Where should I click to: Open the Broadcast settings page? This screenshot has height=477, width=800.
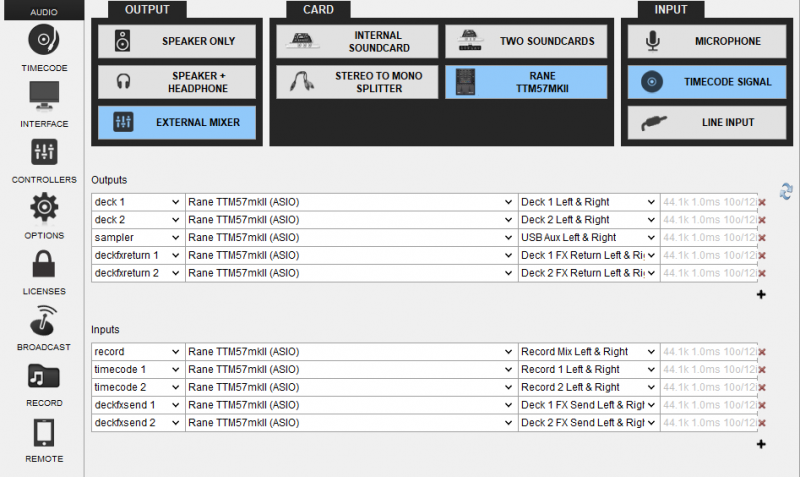(x=44, y=328)
